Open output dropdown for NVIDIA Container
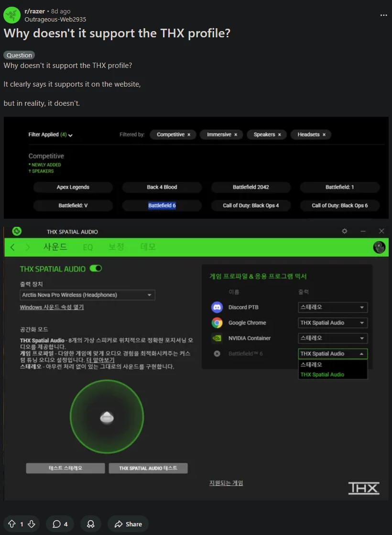Image resolution: width=392 pixels, height=535 pixels. [333, 338]
